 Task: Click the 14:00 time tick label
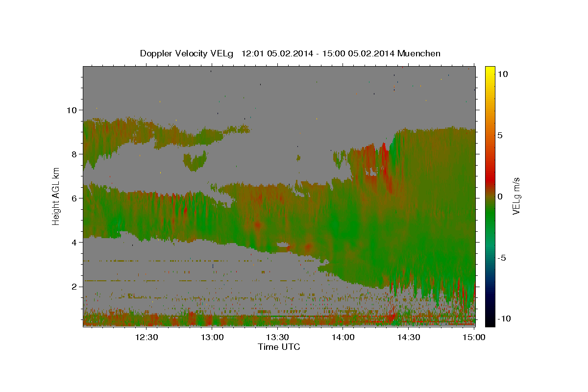(343, 337)
